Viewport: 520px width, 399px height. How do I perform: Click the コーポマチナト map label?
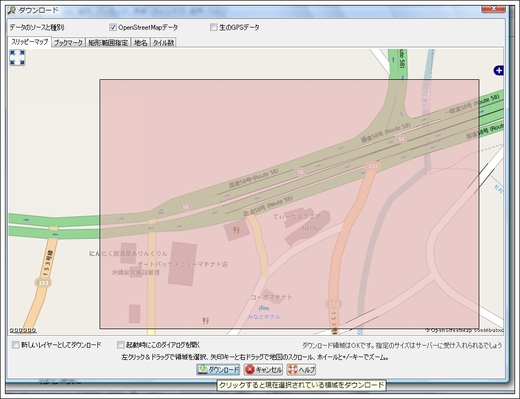[272, 297]
